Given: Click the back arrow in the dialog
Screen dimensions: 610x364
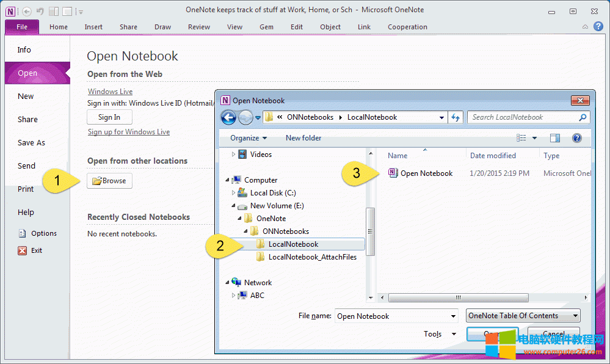Looking at the screenshot, I should pos(228,117).
